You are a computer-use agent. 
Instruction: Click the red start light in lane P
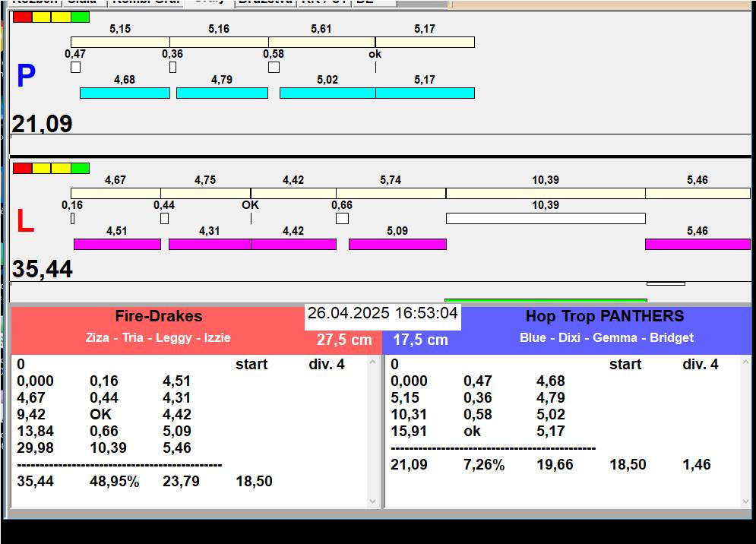click(x=22, y=17)
